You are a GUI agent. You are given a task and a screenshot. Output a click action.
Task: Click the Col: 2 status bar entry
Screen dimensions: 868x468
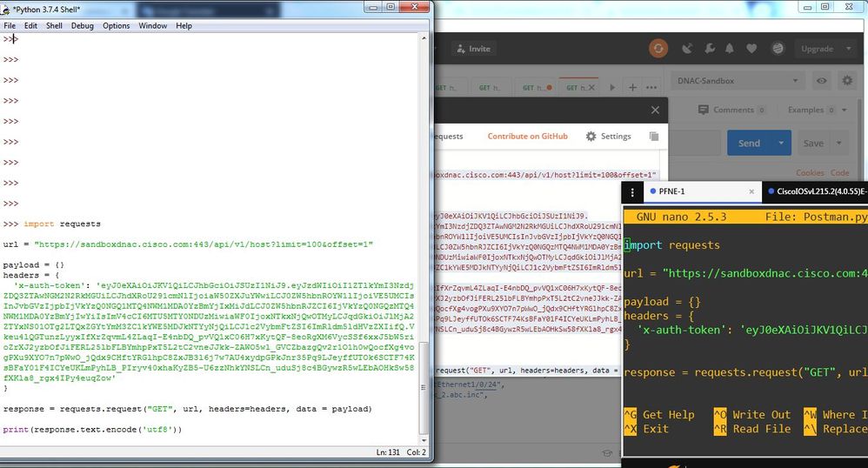[417, 452]
